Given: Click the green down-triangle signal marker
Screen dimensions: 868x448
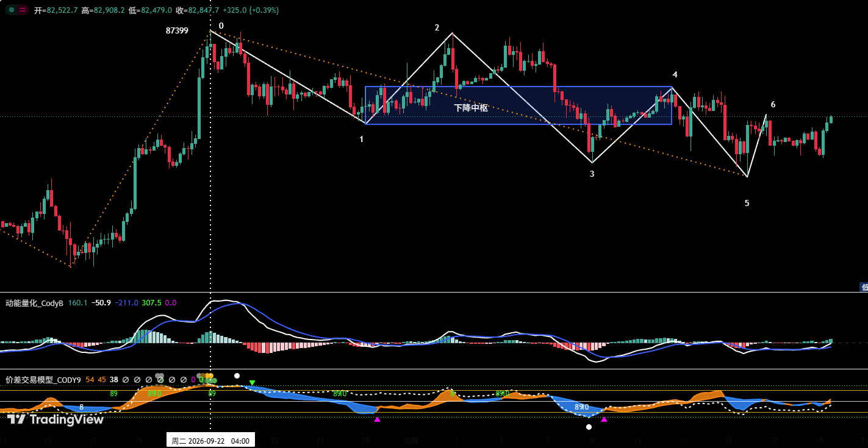Looking at the screenshot, I should click(x=252, y=383).
